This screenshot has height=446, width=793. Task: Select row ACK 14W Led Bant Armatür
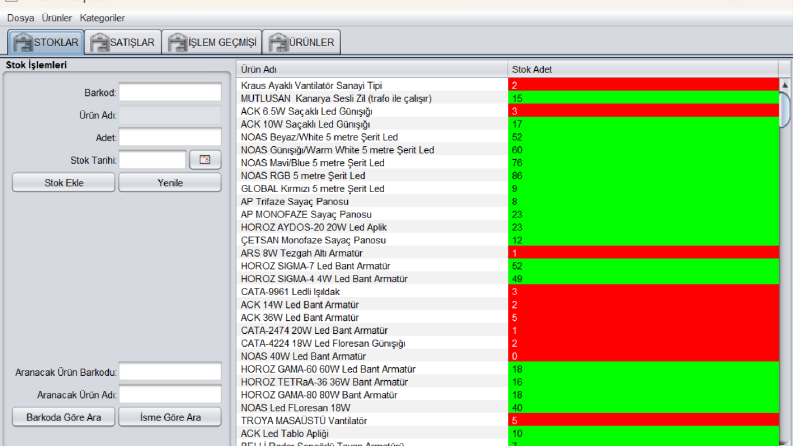508,304
